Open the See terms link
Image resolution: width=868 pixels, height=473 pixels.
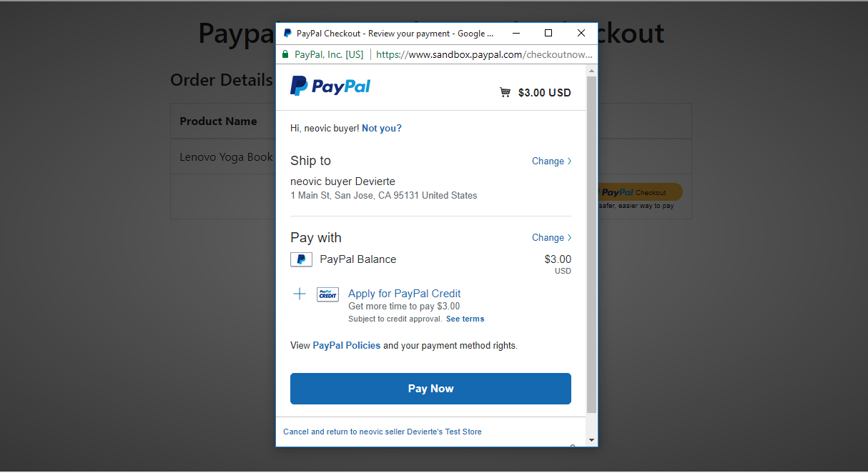pos(465,319)
